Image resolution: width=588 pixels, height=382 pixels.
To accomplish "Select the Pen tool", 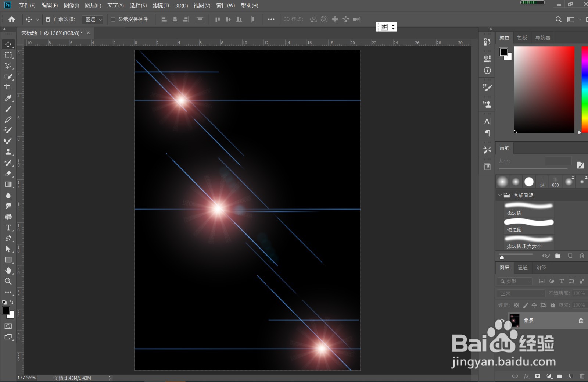I will coord(8,238).
